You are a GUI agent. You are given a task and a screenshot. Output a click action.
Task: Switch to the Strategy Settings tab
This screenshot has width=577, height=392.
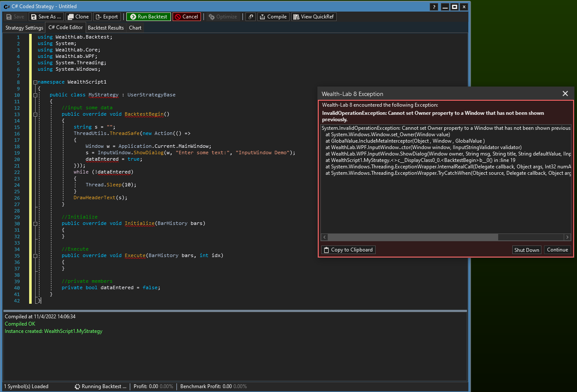pyautogui.click(x=24, y=28)
